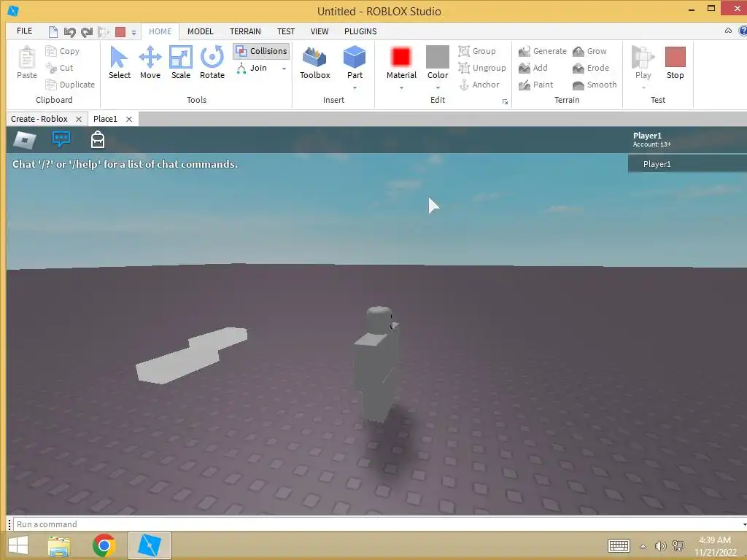This screenshot has height=560, width=747.
Task: Select the terrain Grow tool
Action: point(589,51)
